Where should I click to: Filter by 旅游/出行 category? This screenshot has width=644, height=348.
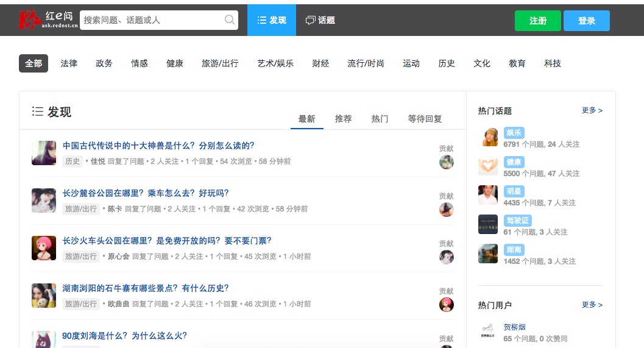click(x=220, y=63)
